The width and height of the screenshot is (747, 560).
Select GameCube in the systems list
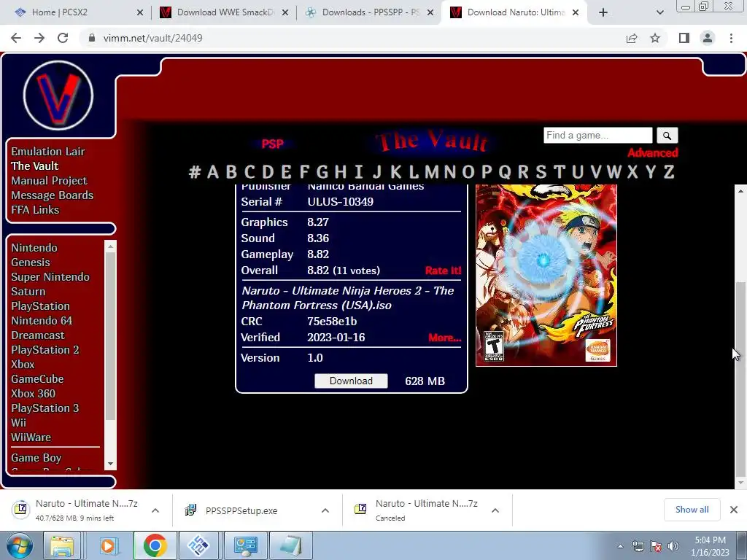[38, 379]
